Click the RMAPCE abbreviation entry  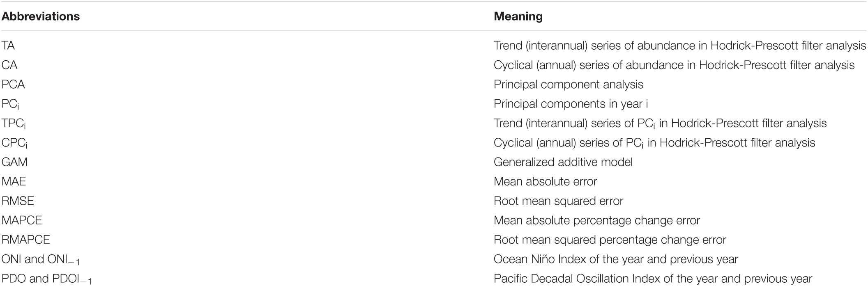click(x=26, y=240)
